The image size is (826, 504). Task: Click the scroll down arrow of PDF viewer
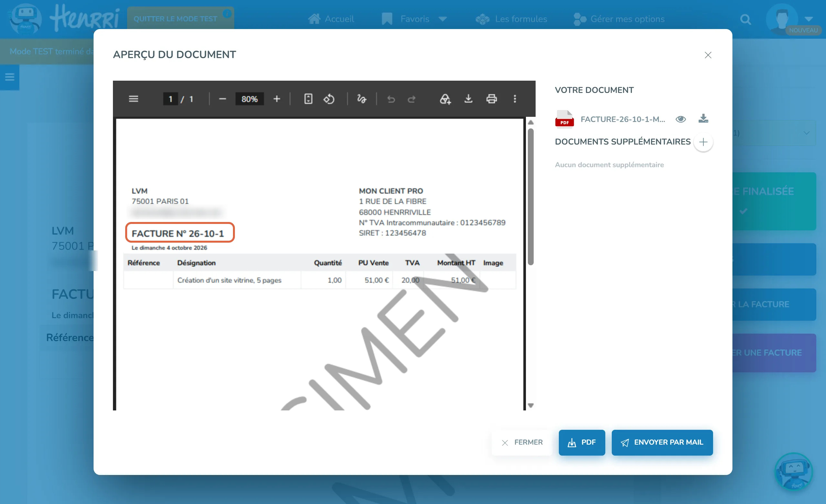coord(530,405)
